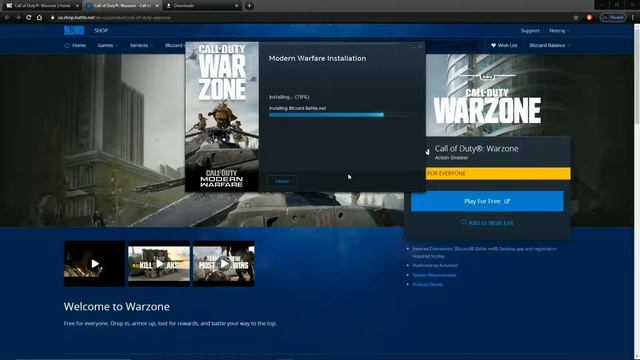Click the Modern Warfare Installation title text
This screenshot has height=360, width=640.
317,58
